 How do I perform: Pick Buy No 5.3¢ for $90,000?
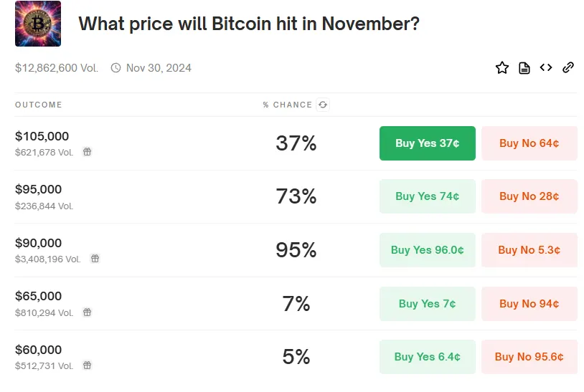point(529,250)
